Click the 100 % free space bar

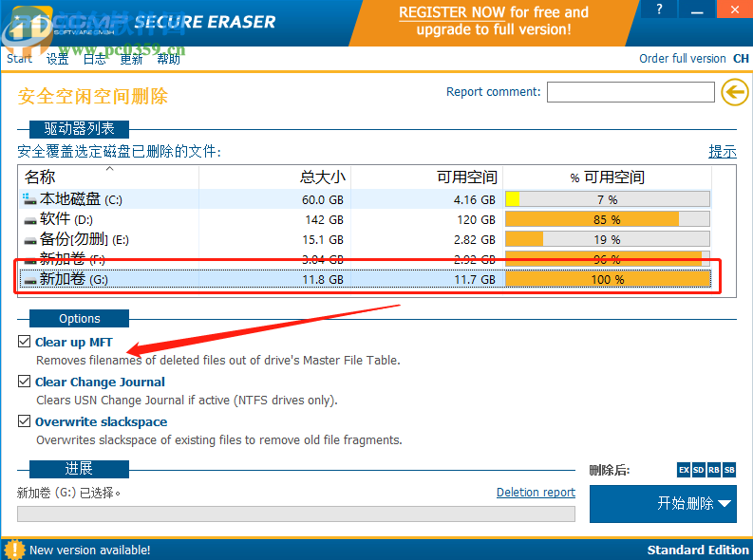tap(608, 279)
